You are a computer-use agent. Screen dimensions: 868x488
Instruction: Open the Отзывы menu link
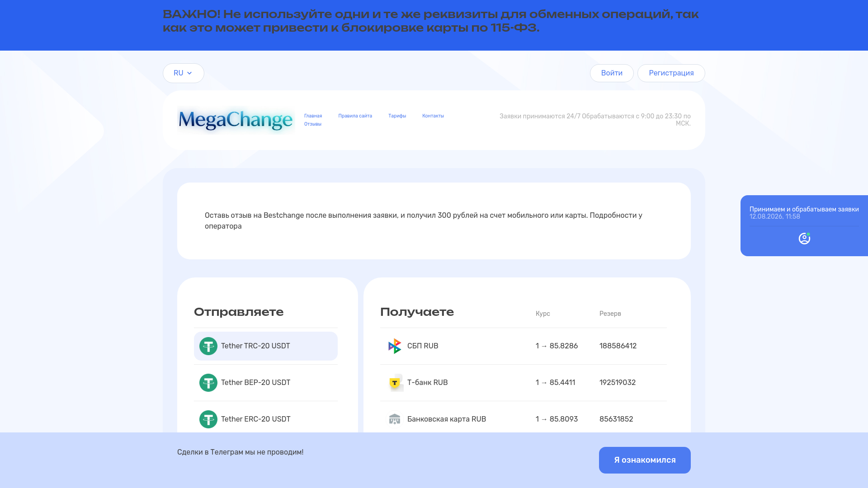coord(313,124)
